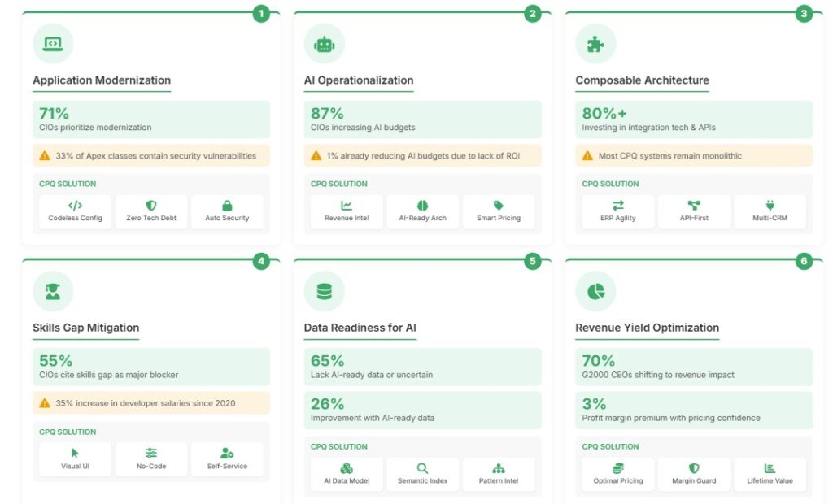Click the Apex classes security vulnerabilities warning
Screen dimensions: 833x504
(151, 155)
